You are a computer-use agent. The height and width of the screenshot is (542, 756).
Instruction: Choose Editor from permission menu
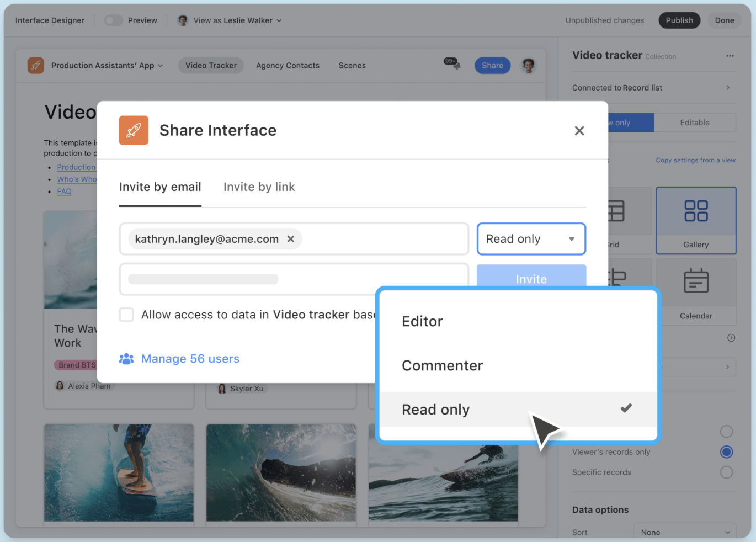tap(519, 321)
